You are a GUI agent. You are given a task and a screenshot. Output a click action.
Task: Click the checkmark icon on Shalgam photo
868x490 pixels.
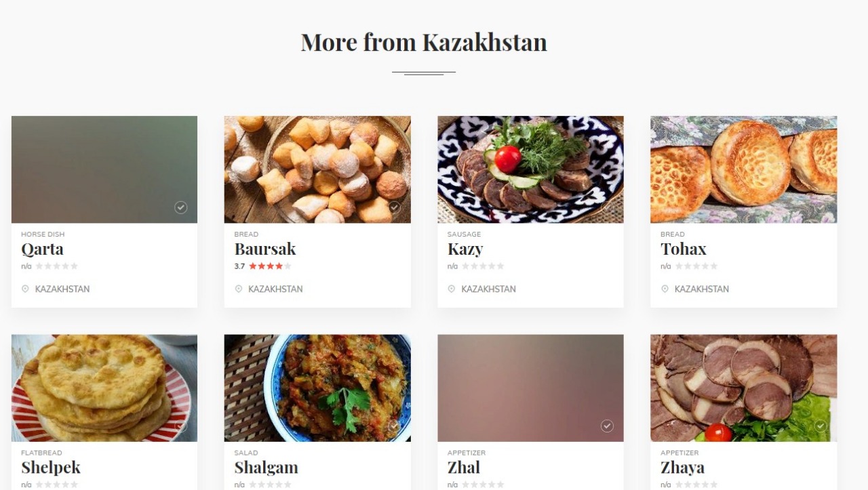click(x=394, y=426)
